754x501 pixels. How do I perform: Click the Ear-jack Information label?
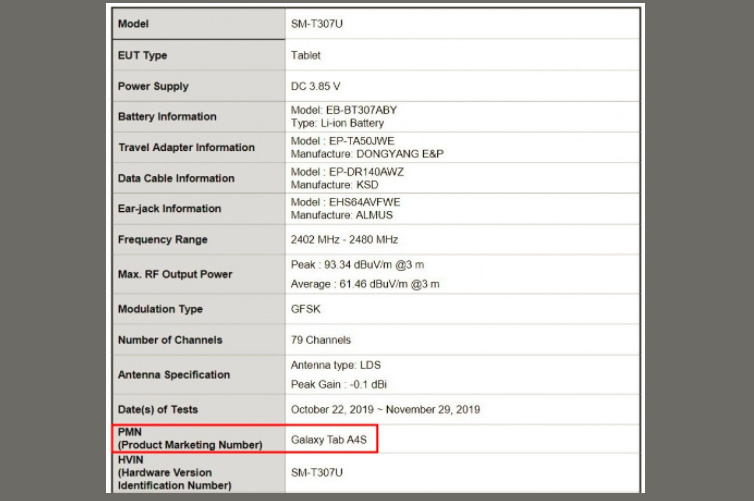click(169, 208)
